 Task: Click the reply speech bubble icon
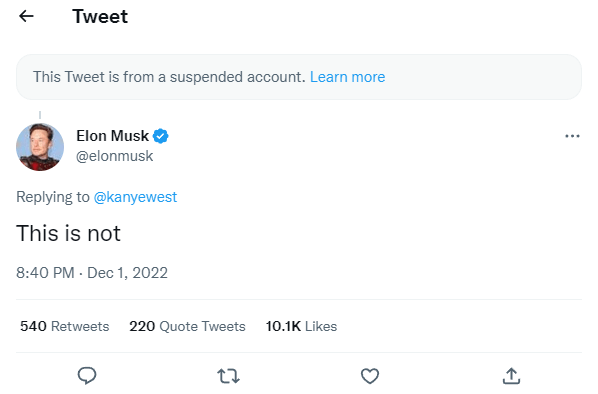point(87,375)
